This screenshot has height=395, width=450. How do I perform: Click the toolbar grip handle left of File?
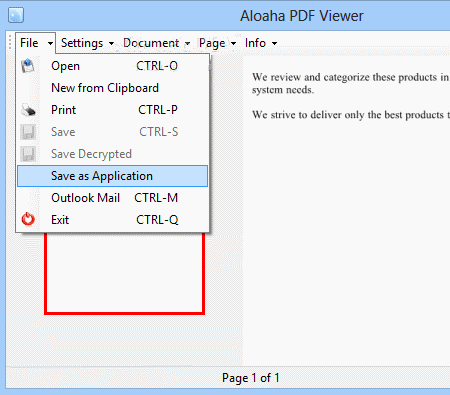(x=10, y=43)
